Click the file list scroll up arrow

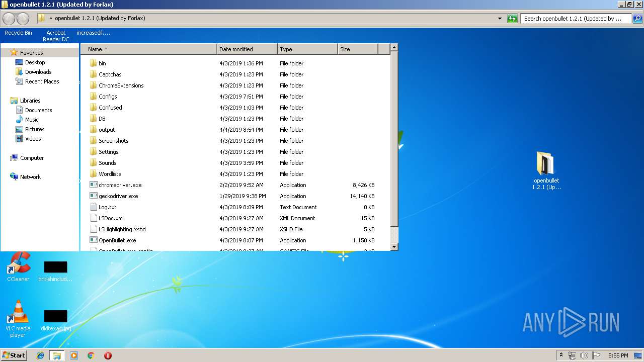pyautogui.click(x=394, y=48)
